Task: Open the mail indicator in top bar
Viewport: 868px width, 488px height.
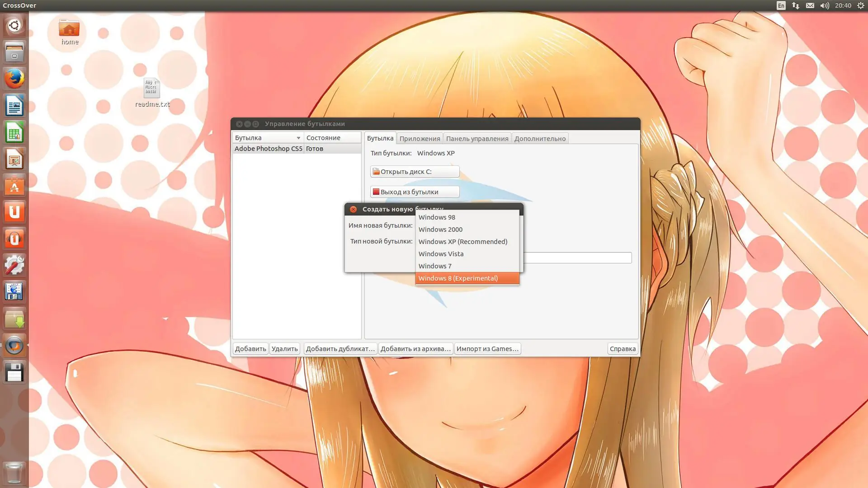Action: tap(810, 5)
